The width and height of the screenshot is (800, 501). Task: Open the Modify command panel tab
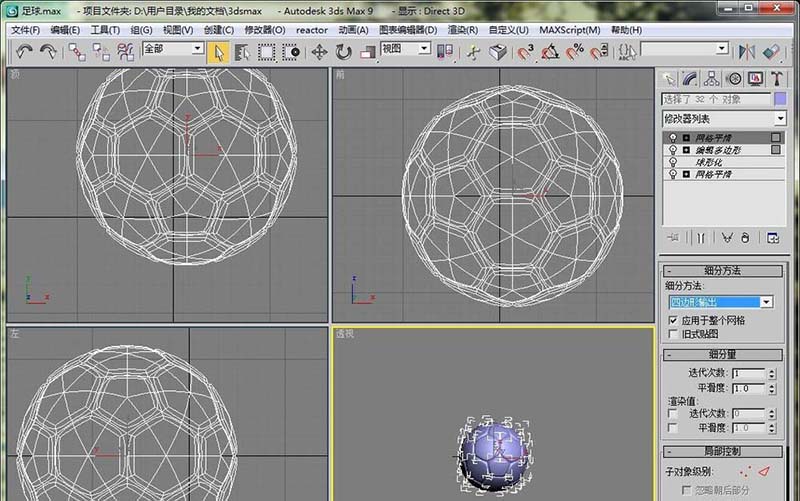tap(689, 79)
